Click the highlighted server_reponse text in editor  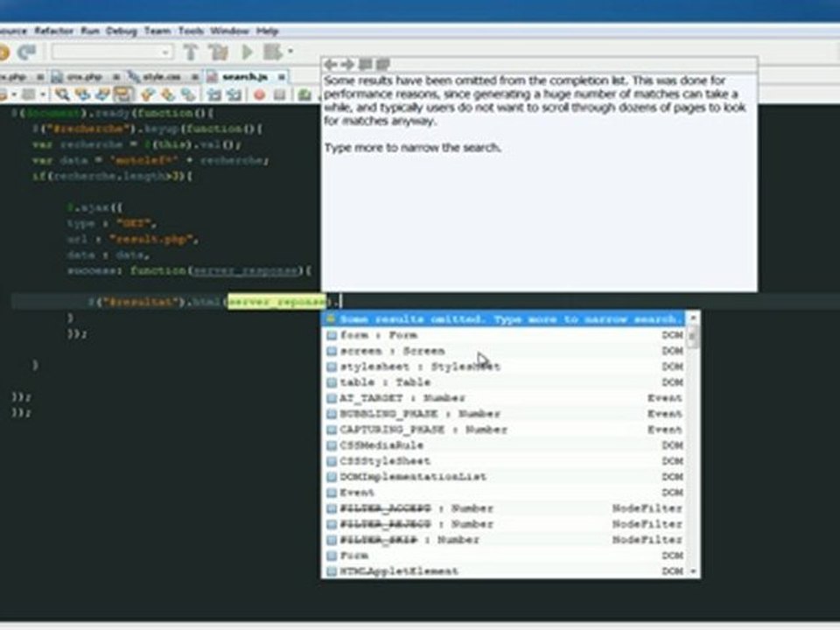277,302
